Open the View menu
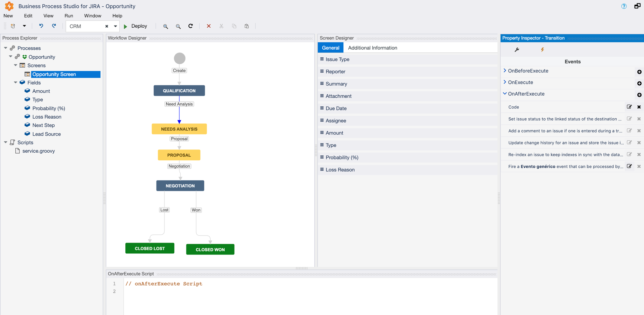 point(48,16)
